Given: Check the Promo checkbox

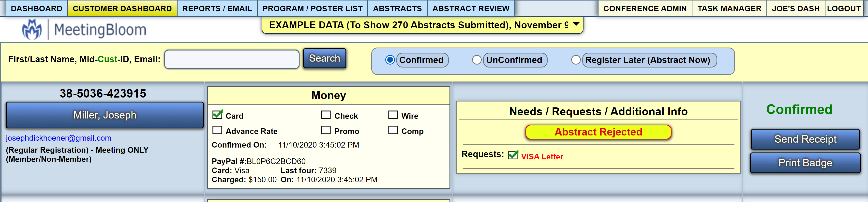Looking at the screenshot, I should click(x=326, y=130).
